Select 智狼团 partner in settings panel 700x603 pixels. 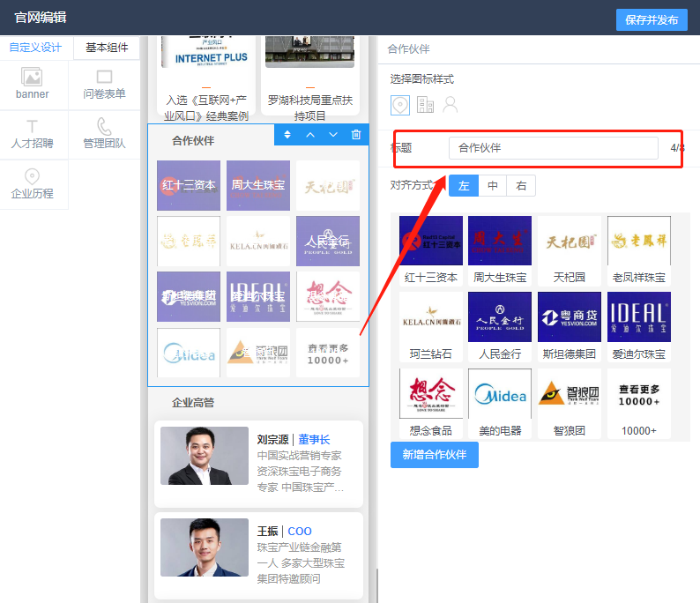point(570,403)
